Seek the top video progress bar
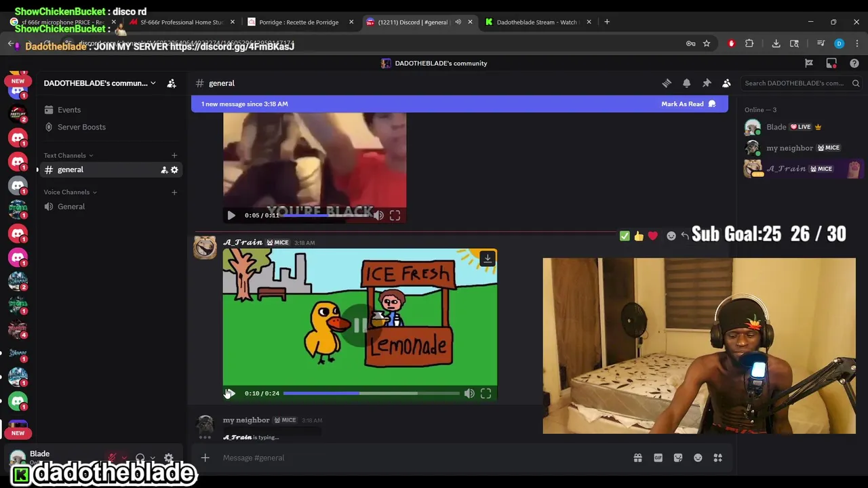 (x=327, y=215)
